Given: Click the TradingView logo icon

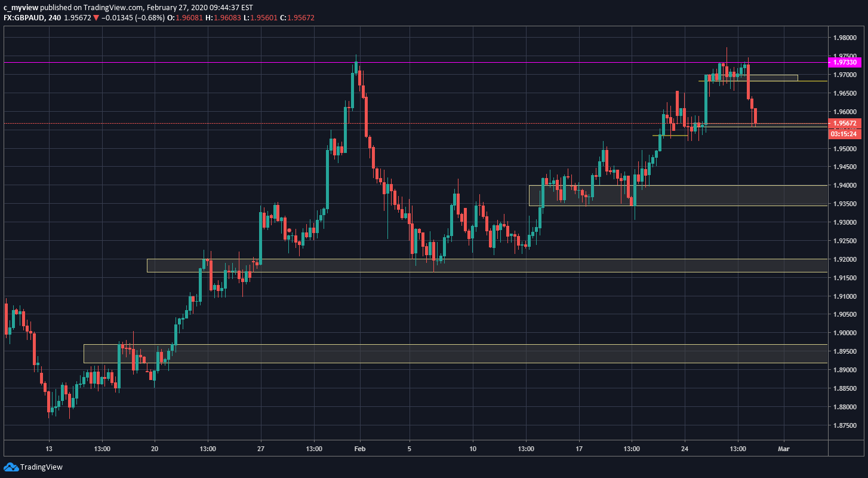Looking at the screenshot, I should [x=10, y=467].
